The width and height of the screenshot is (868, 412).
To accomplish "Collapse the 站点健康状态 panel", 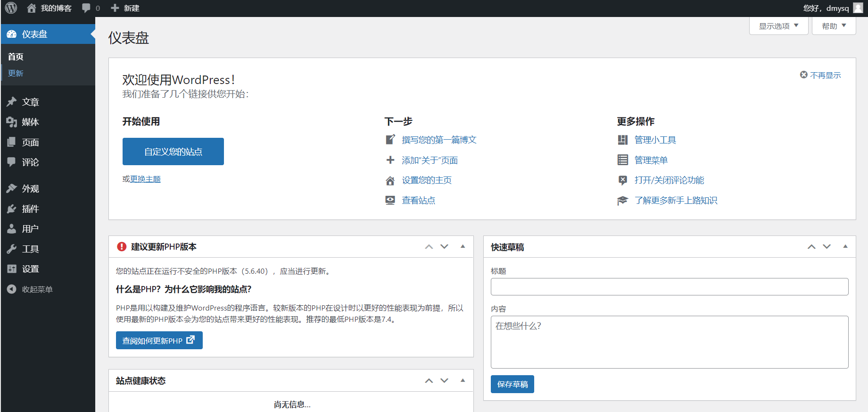I will pos(463,380).
